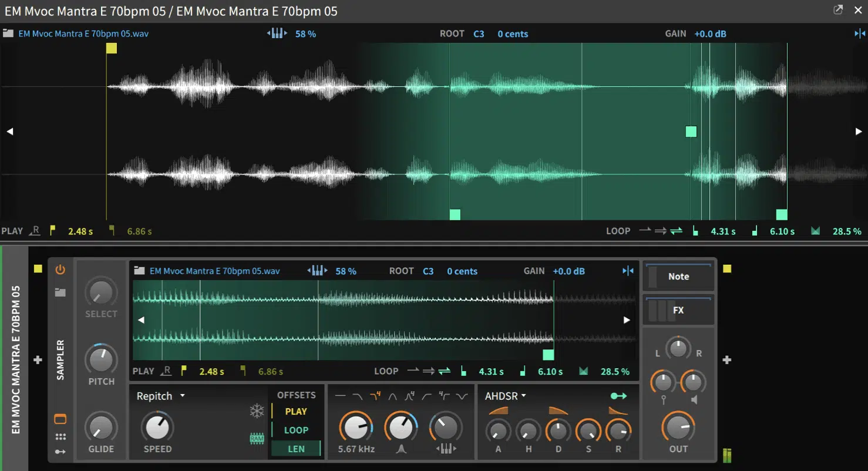
Task: Select forward loop double-arrow in device panel
Action: point(429,371)
